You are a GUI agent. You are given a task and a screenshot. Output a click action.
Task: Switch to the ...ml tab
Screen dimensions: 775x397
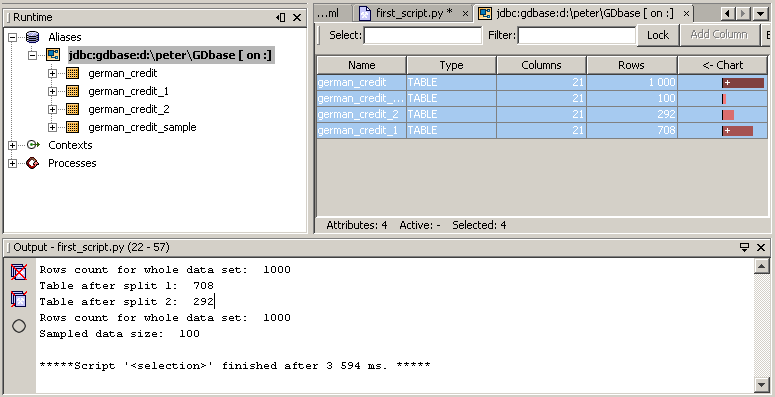coord(334,13)
